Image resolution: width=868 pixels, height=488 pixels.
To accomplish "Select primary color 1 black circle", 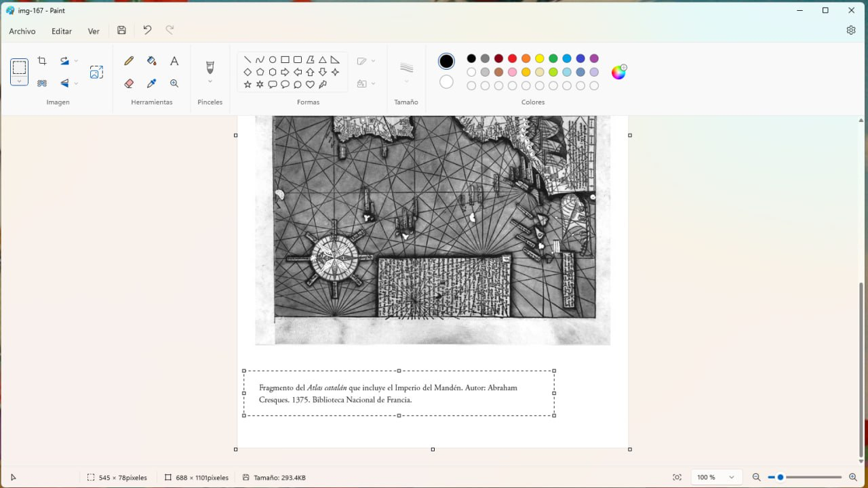I will click(x=446, y=61).
